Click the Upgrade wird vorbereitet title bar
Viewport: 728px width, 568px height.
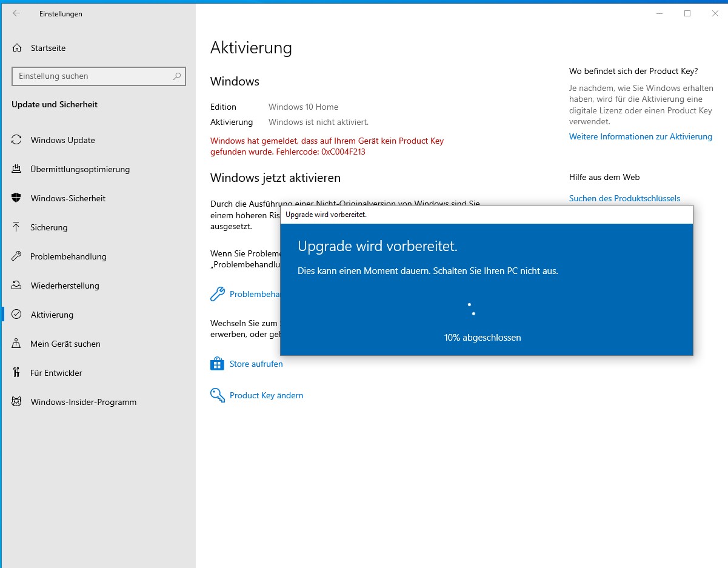point(424,214)
